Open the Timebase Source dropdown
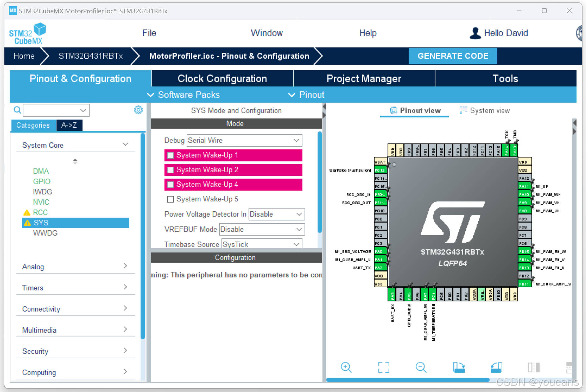586x392 pixels. pyautogui.click(x=262, y=244)
